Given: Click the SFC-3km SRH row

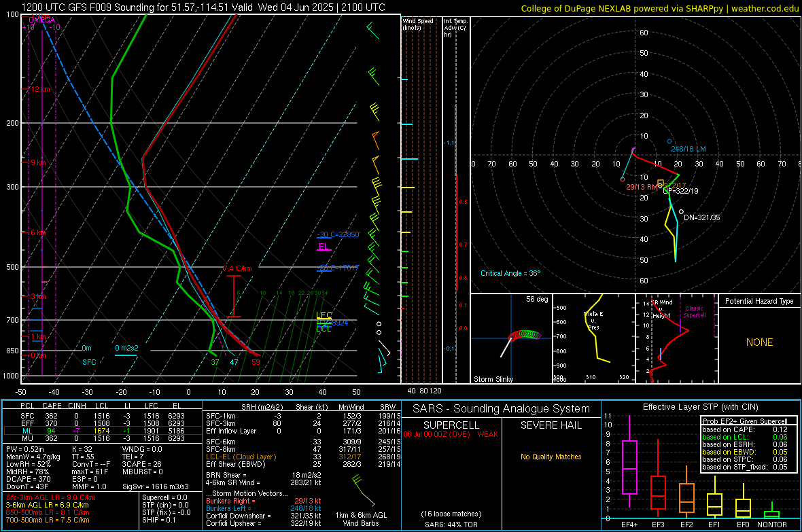Looking at the screenshot, I should [x=303, y=423].
